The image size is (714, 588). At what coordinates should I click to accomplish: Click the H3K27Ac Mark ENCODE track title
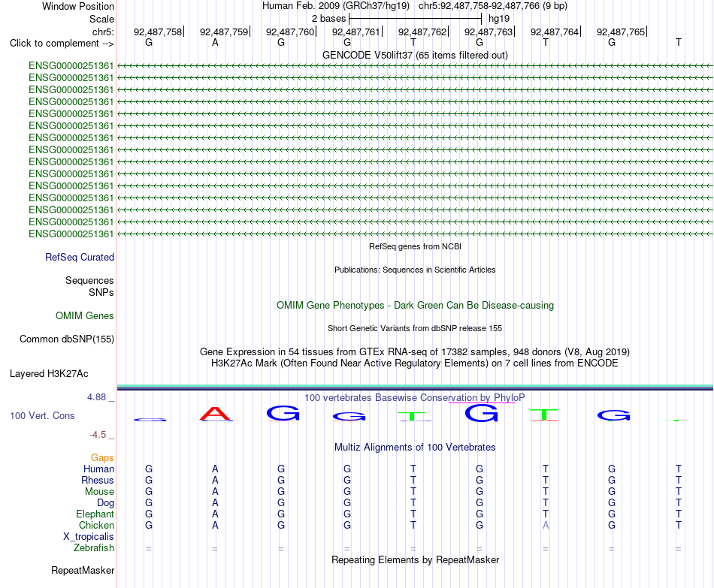415,363
